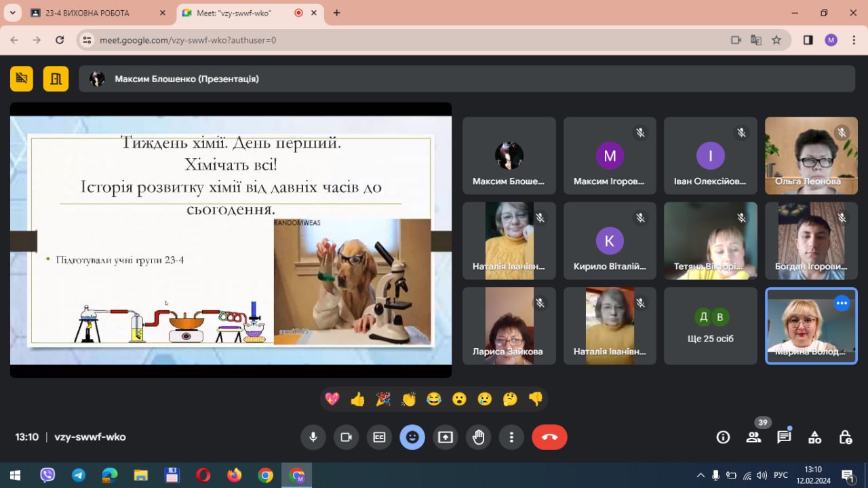The height and width of the screenshot is (488, 868).
Task: Click the Present screen button
Action: point(446,437)
